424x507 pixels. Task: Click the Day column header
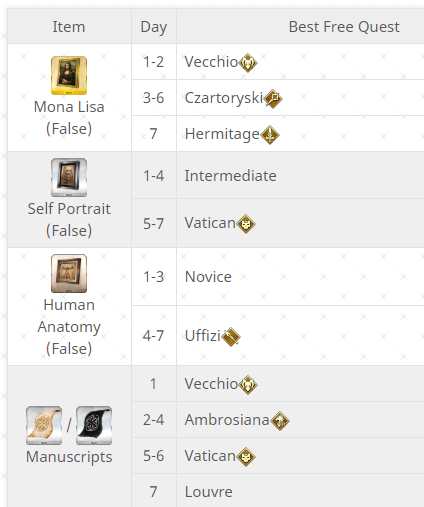pyautogui.click(x=154, y=27)
